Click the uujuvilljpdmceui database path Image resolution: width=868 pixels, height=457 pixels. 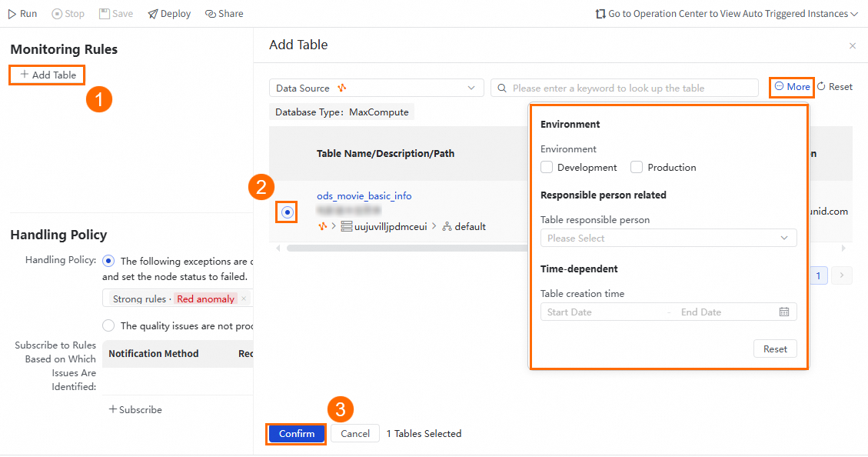point(384,226)
